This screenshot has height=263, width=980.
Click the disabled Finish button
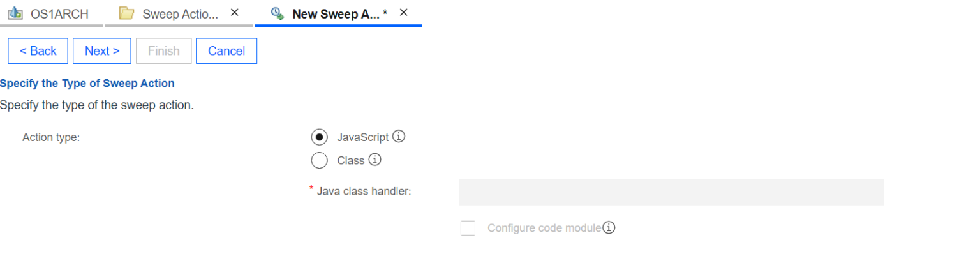click(163, 51)
